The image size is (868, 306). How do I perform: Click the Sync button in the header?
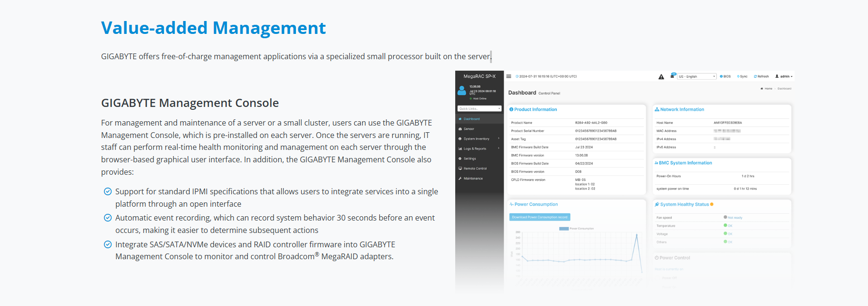(x=742, y=76)
